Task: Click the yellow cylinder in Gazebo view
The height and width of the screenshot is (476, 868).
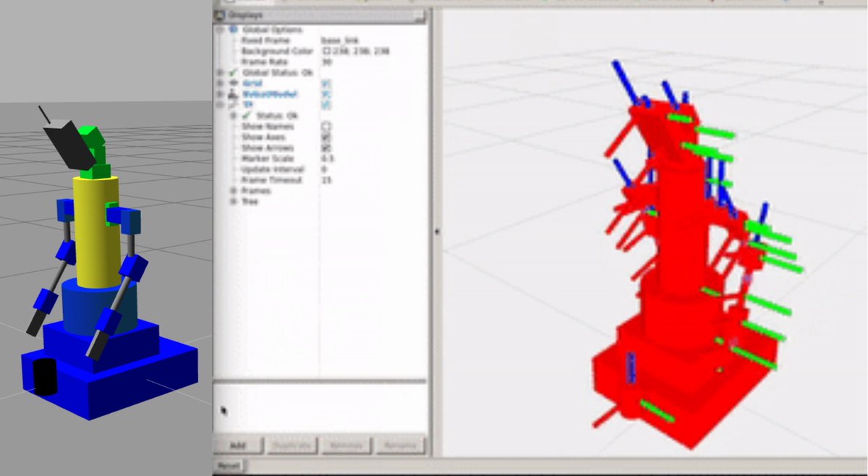Action: tap(95, 231)
